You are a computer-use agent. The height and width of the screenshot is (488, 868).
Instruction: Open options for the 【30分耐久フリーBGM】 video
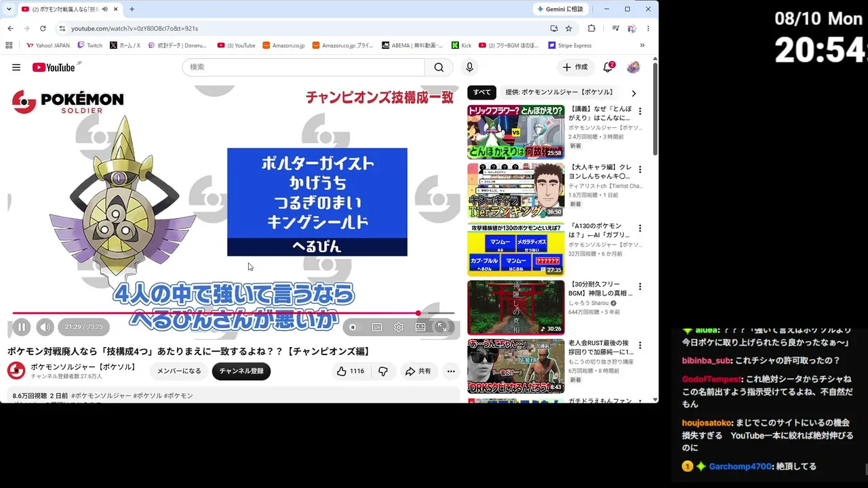click(639, 287)
